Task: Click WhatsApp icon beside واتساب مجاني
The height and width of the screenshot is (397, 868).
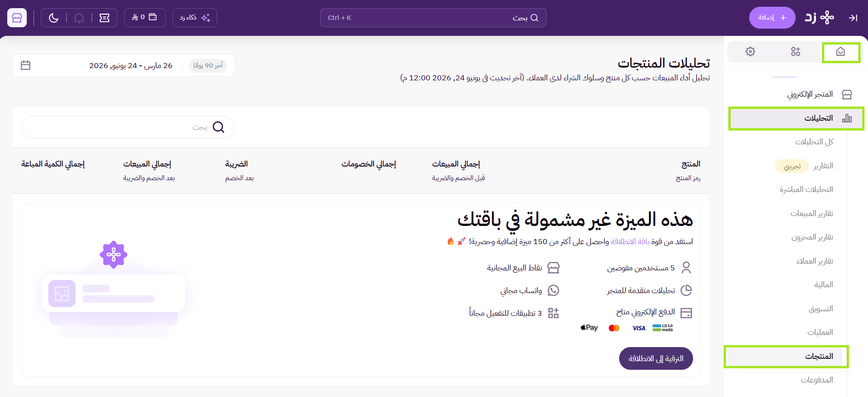Action: point(553,290)
